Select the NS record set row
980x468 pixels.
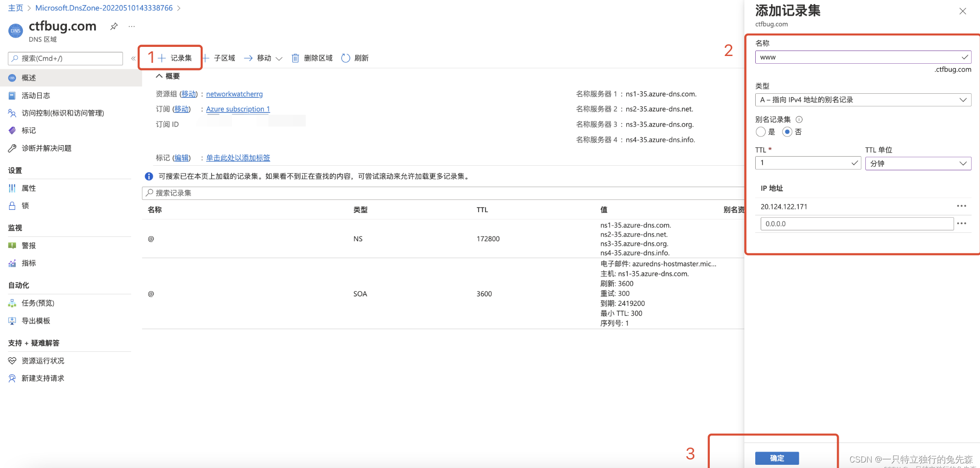(443, 239)
